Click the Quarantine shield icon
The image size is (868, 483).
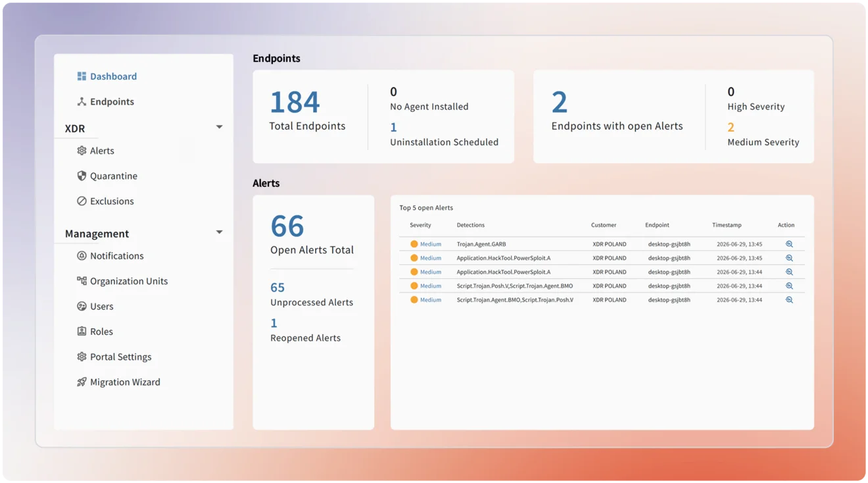pos(82,176)
